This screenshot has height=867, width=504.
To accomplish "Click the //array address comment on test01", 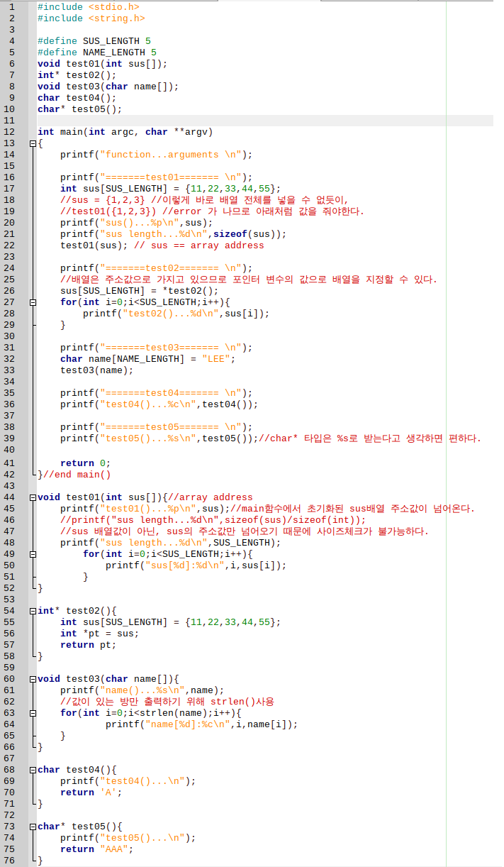I will [x=211, y=497].
